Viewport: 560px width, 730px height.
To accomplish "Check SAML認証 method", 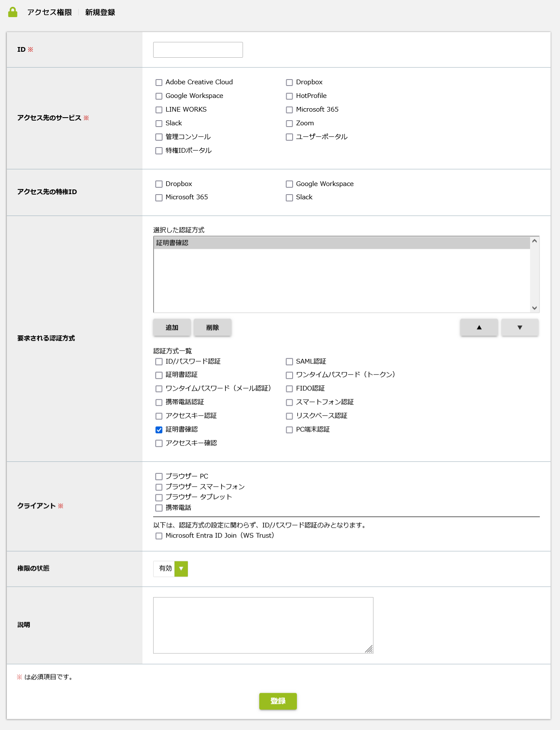I will [x=289, y=362].
